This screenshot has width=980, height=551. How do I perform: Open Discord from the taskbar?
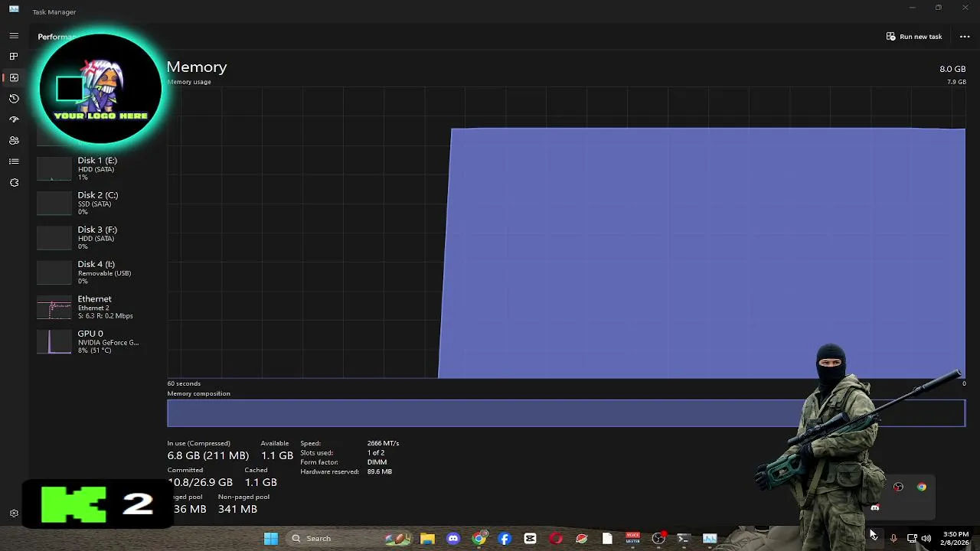tap(453, 538)
